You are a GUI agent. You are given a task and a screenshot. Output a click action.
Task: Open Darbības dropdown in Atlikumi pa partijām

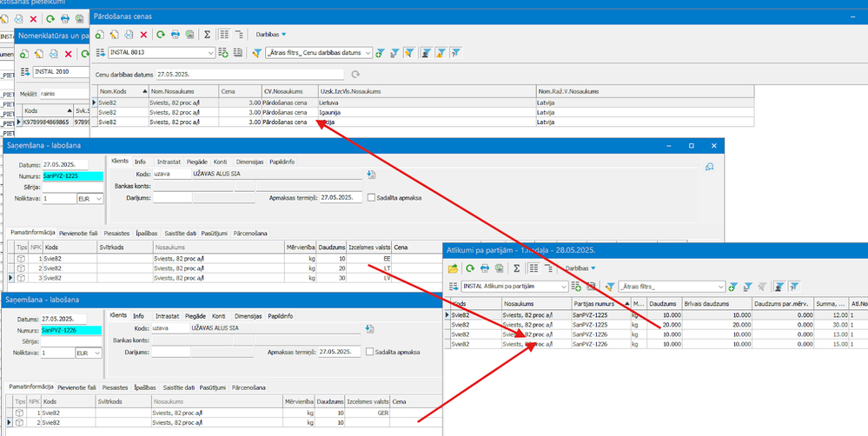[x=580, y=268]
